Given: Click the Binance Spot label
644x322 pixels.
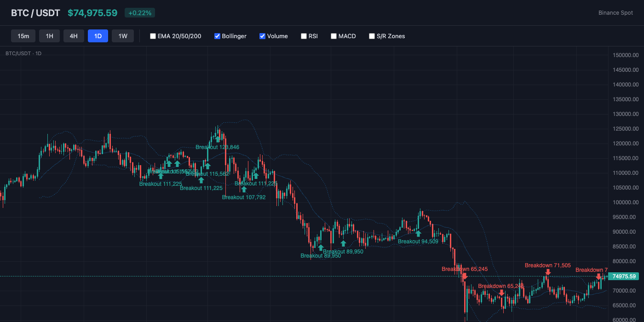Looking at the screenshot, I should 615,13.
